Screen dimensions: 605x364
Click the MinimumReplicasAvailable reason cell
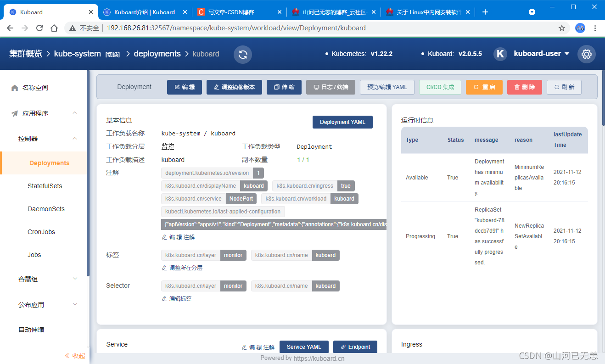529,178
